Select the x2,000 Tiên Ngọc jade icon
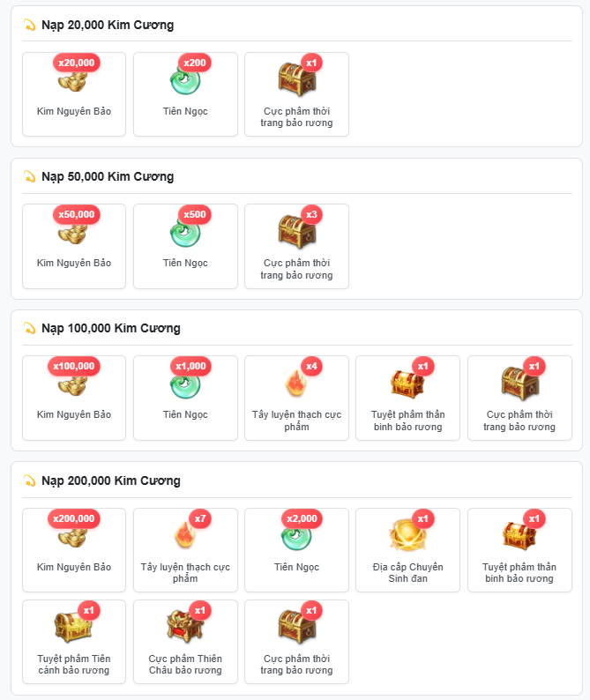Screen dimensions: 590x700 (x=296, y=538)
